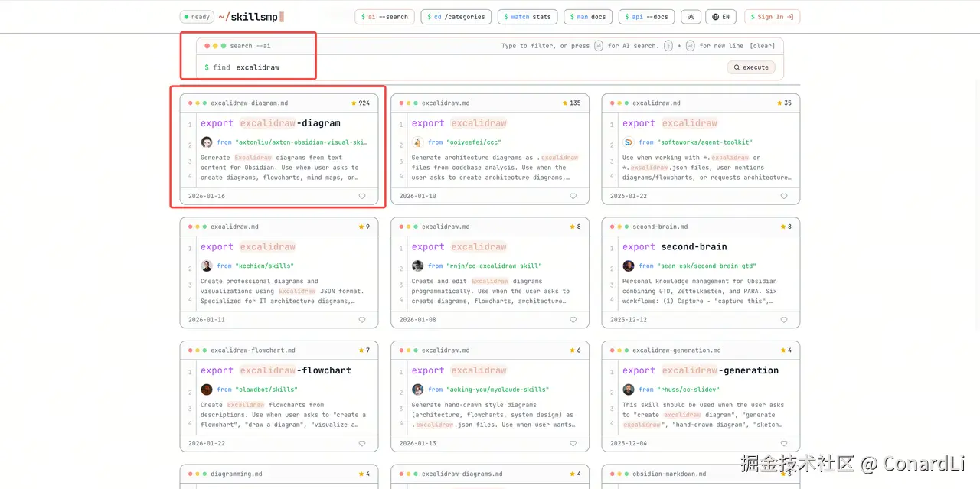980x489 pixels.
Task: Click the star icon showing 35
Action: point(780,103)
